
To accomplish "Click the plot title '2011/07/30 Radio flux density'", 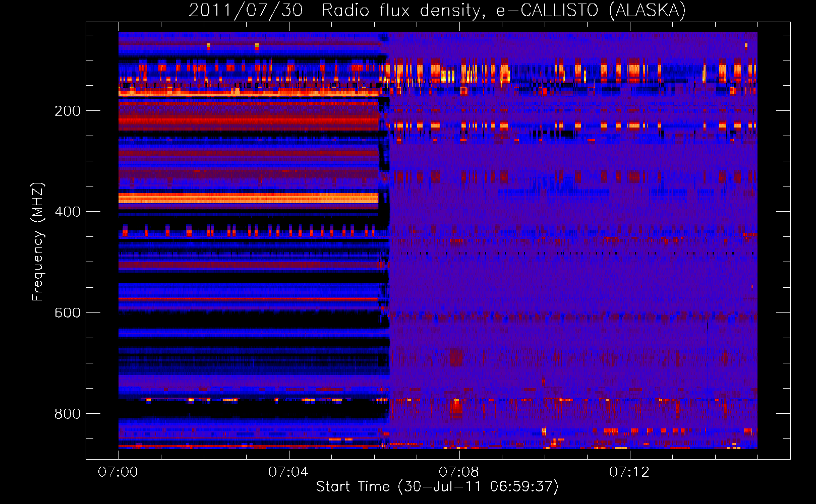I will [x=437, y=10].
